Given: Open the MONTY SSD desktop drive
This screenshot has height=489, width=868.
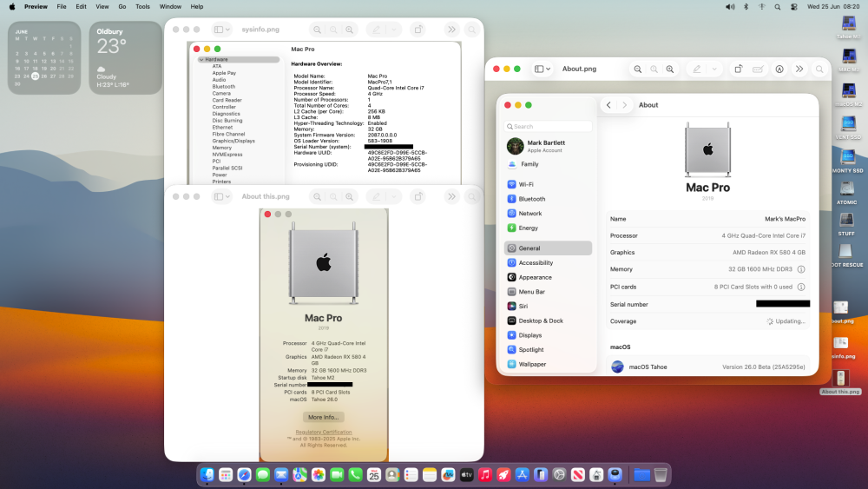Looking at the screenshot, I should coord(847,162).
